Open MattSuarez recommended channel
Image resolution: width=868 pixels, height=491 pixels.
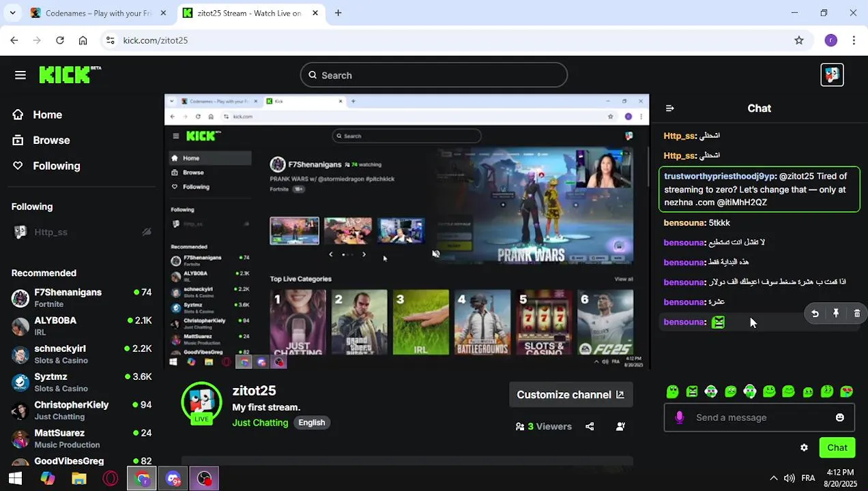[x=81, y=438]
